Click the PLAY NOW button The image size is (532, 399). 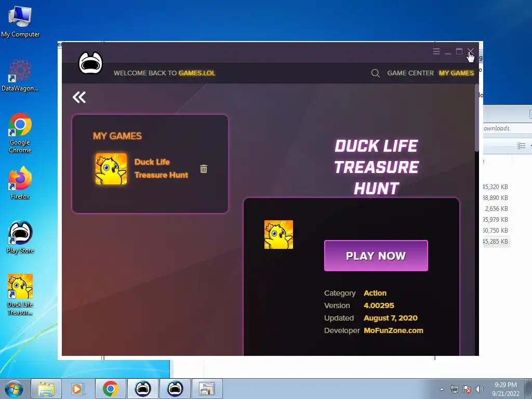pyautogui.click(x=376, y=256)
